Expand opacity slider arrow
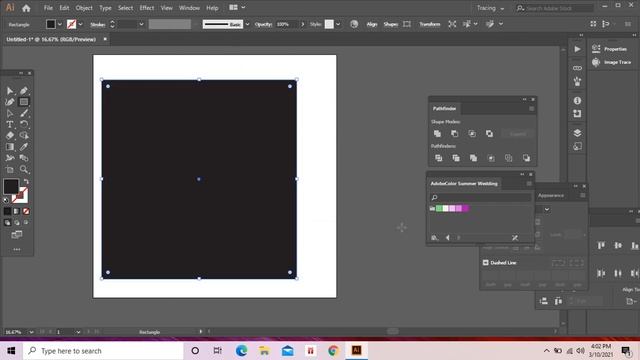 tap(302, 24)
